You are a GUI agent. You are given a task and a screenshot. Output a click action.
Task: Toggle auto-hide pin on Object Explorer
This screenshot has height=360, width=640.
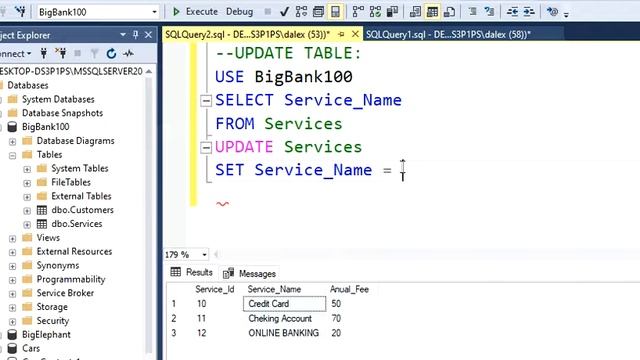pos(136,35)
